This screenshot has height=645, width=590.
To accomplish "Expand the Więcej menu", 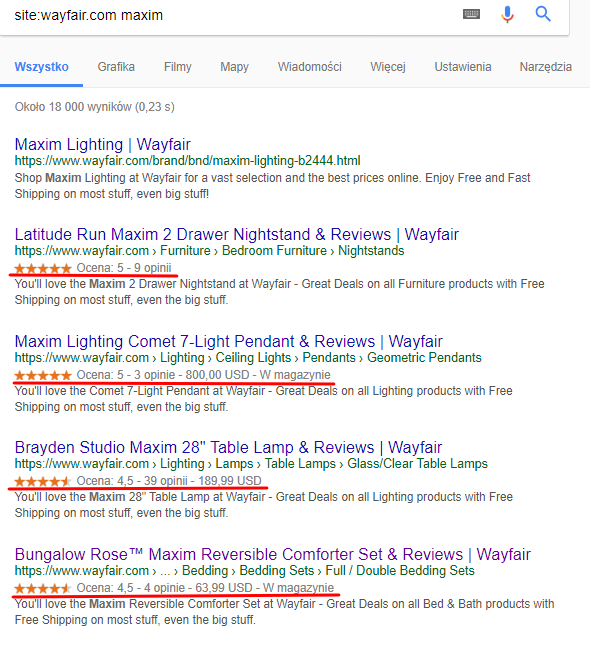I will point(388,67).
